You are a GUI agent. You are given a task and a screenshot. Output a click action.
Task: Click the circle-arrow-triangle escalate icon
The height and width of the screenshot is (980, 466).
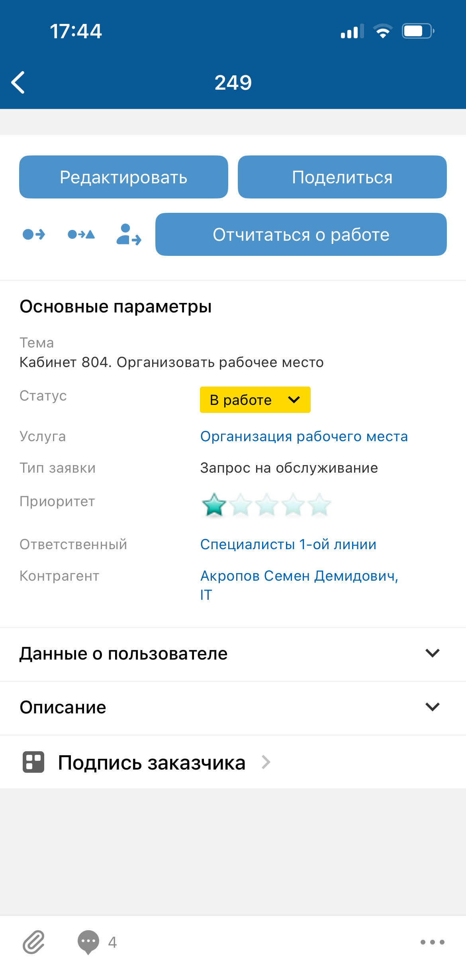(x=81, y=234)
